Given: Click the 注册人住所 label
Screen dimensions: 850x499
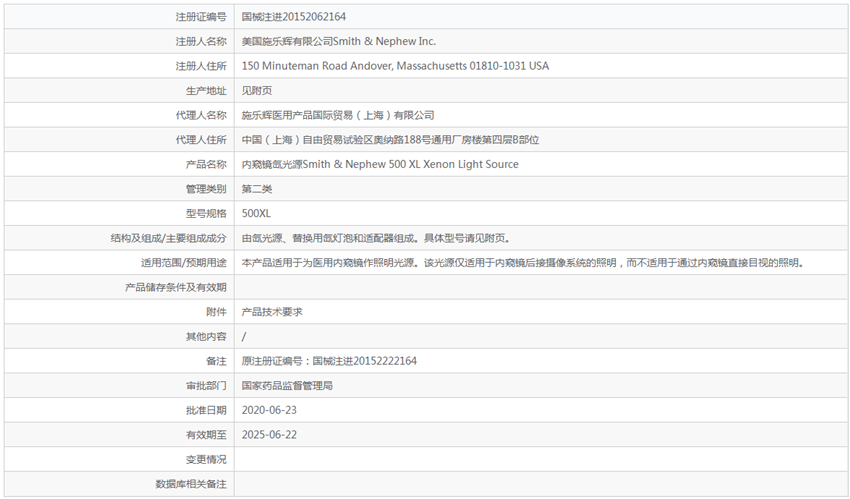Looking at the screenshot, I should coord(201,66).
